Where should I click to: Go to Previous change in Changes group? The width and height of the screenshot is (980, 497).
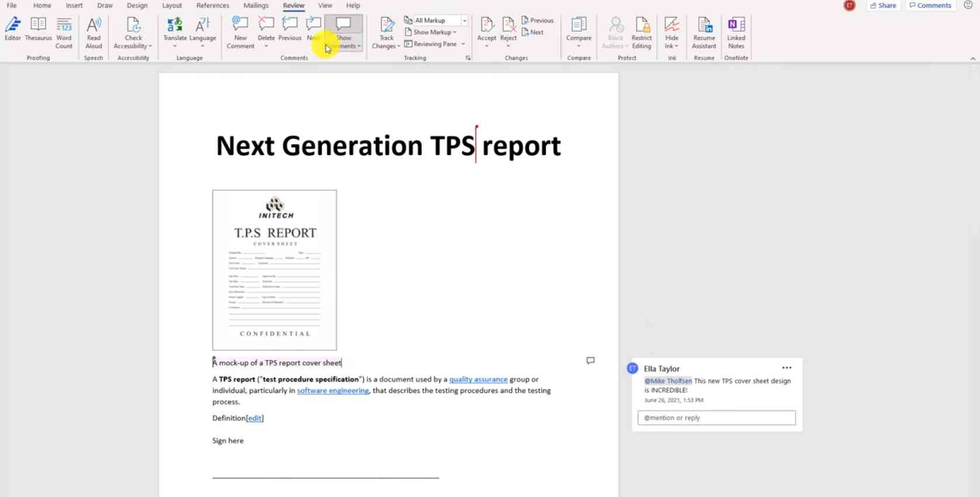pos(537,20)
